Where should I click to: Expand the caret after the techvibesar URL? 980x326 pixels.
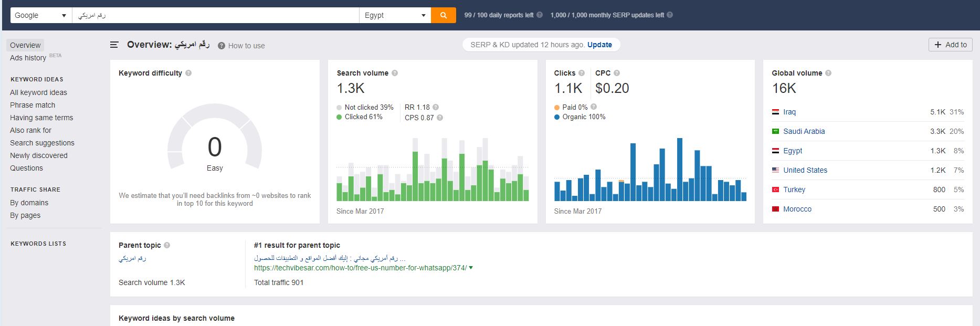pos(471,268)
